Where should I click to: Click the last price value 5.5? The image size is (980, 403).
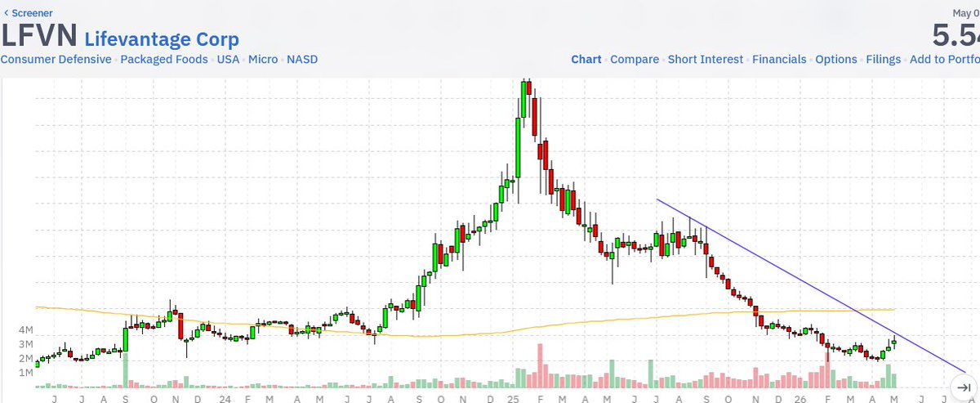click(956, 36)
